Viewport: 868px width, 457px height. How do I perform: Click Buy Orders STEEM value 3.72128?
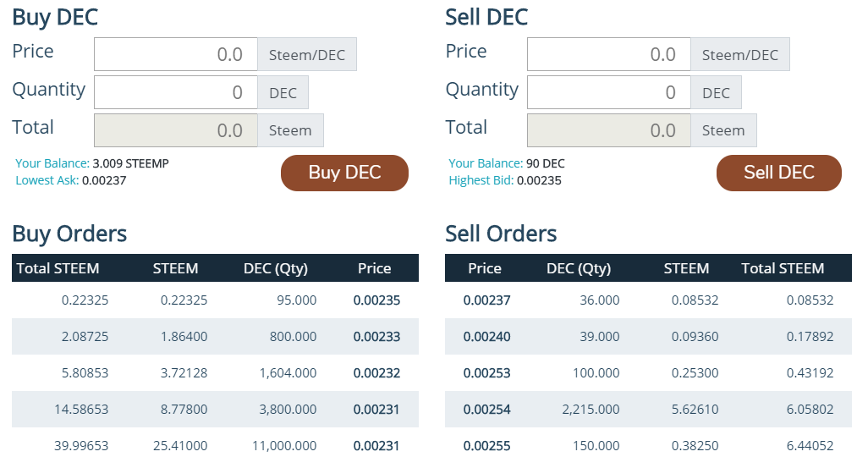pyautogui.click(x=184, y=373)
